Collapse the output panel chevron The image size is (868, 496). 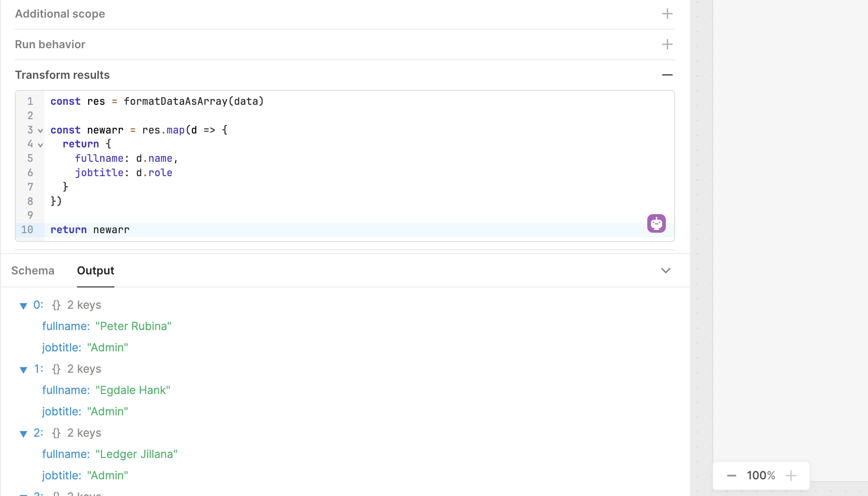tap(665, 271)
